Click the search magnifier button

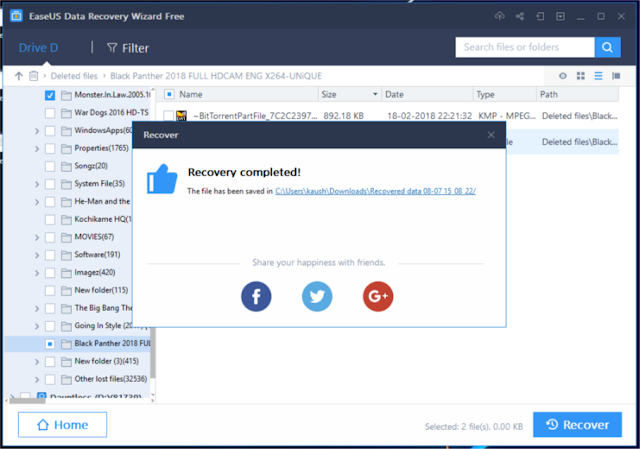pyautogui.click(x=607, y=47)
